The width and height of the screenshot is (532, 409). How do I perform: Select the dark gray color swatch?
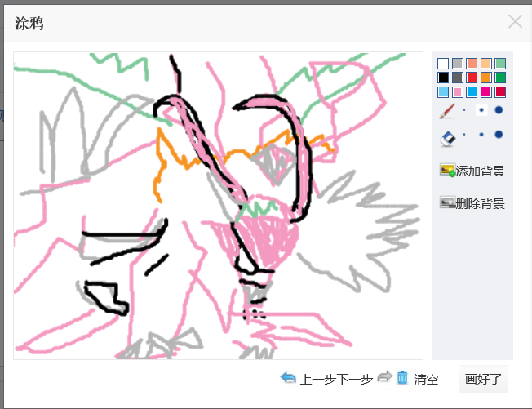pyautogui.click(x=458, y=78)
